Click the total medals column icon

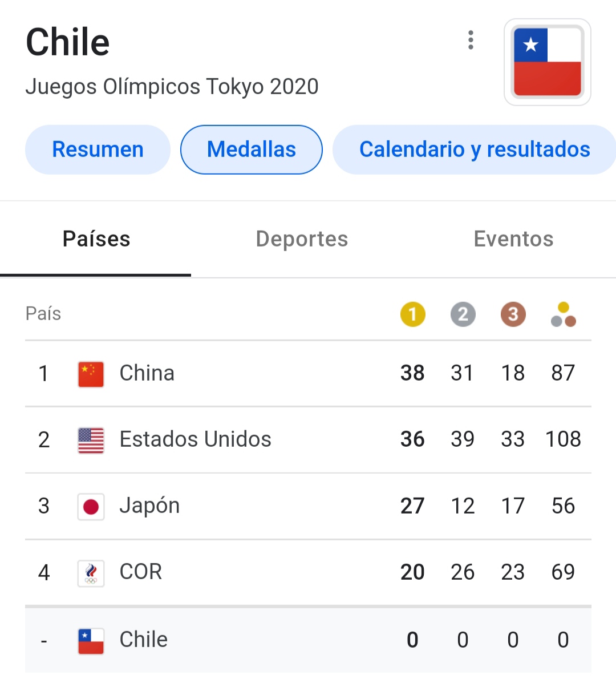coord(563,314)
